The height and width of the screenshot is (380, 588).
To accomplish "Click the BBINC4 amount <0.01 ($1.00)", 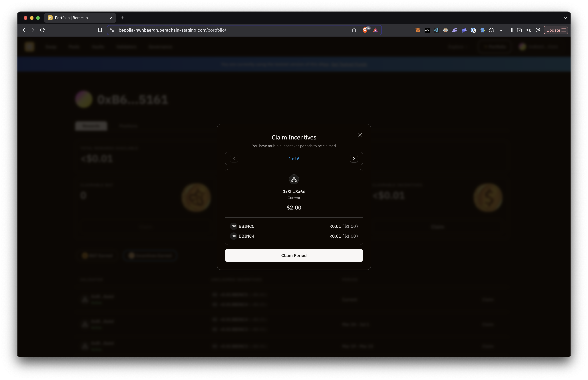I will 344,236.
